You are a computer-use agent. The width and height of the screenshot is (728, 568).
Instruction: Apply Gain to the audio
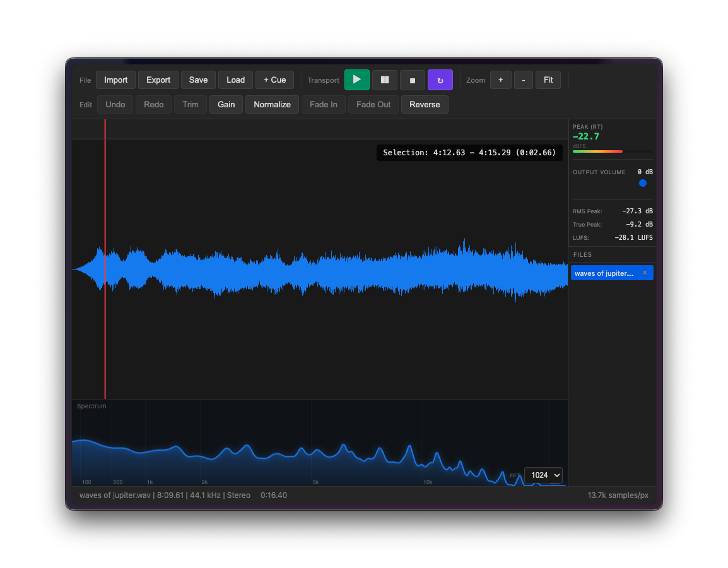point(226,105)
